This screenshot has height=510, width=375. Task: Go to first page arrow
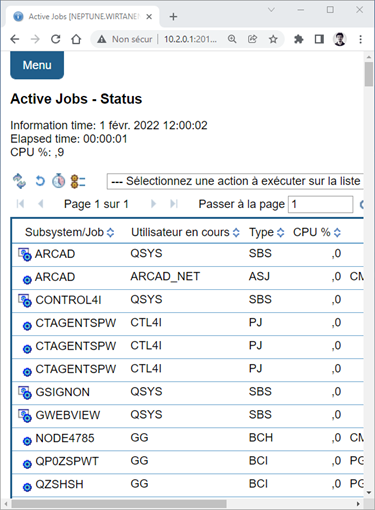coord(20,204)
